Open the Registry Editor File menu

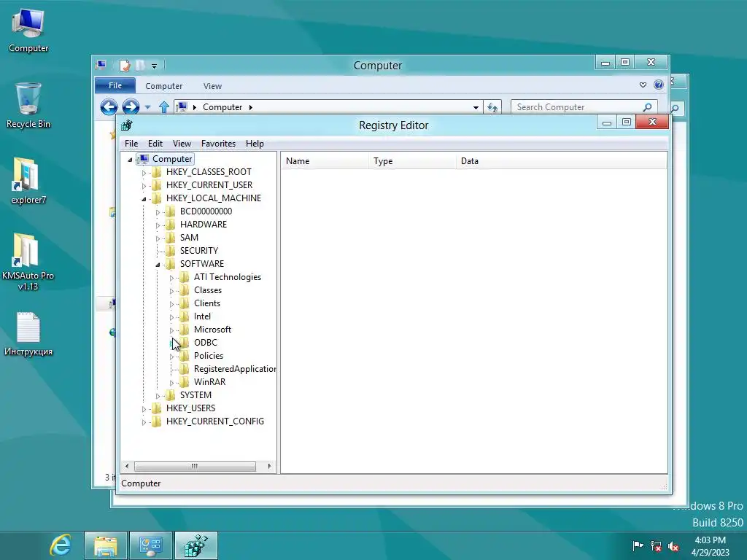131,144
